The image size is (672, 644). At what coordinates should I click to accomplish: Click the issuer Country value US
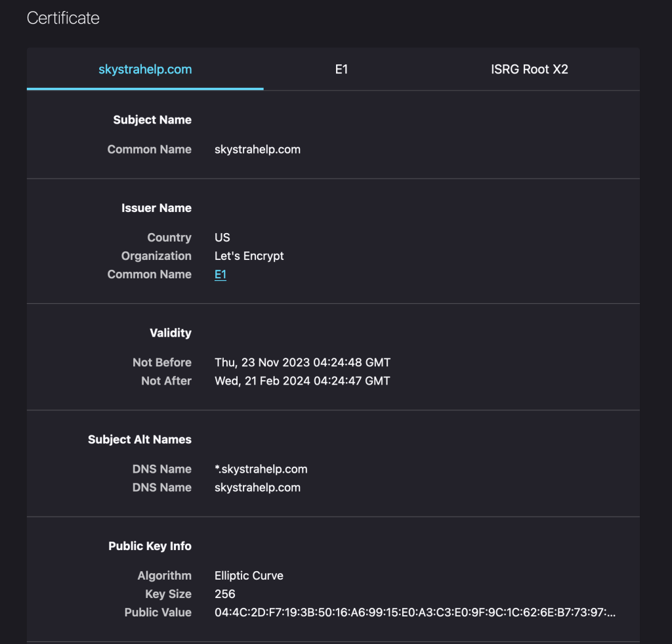click(222, 238)
